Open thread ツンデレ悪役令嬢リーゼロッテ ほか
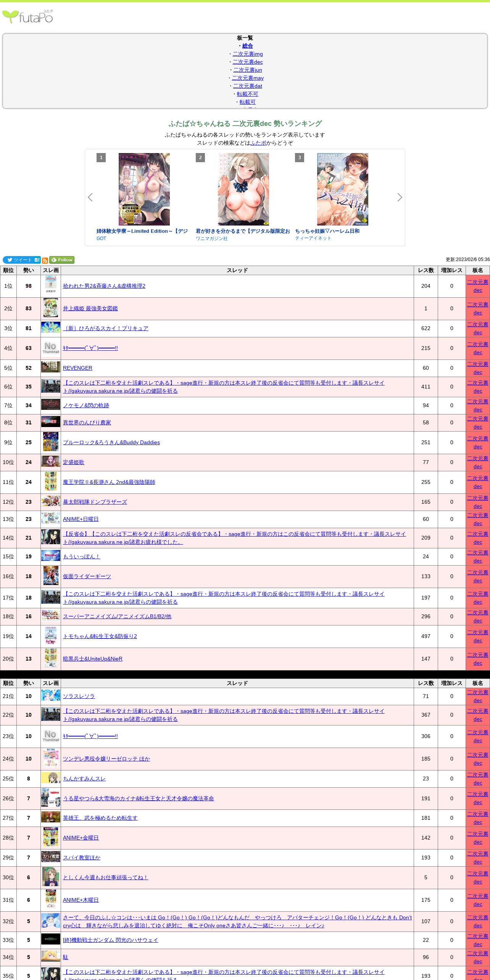This screenshot has height=980, width=490. 106,759
